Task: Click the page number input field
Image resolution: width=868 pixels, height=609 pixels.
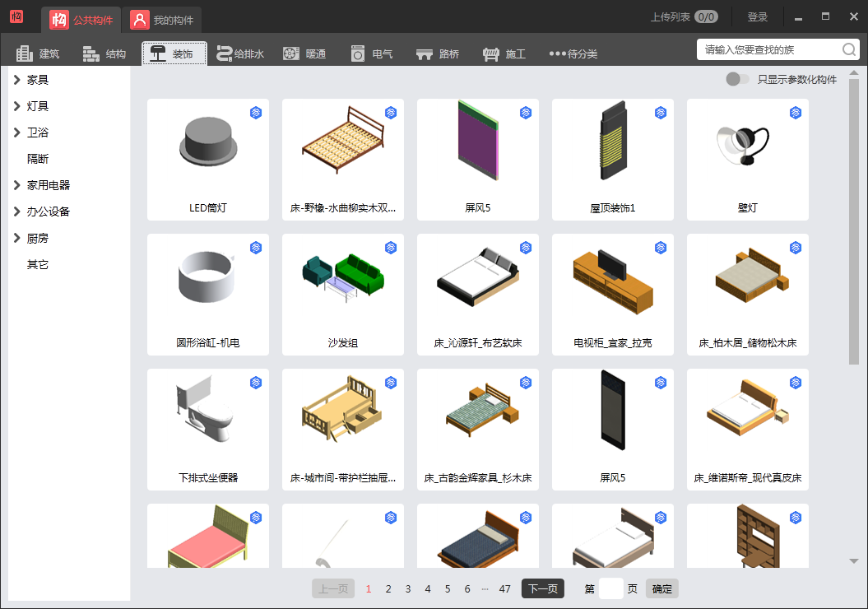Action: (610, 588)
